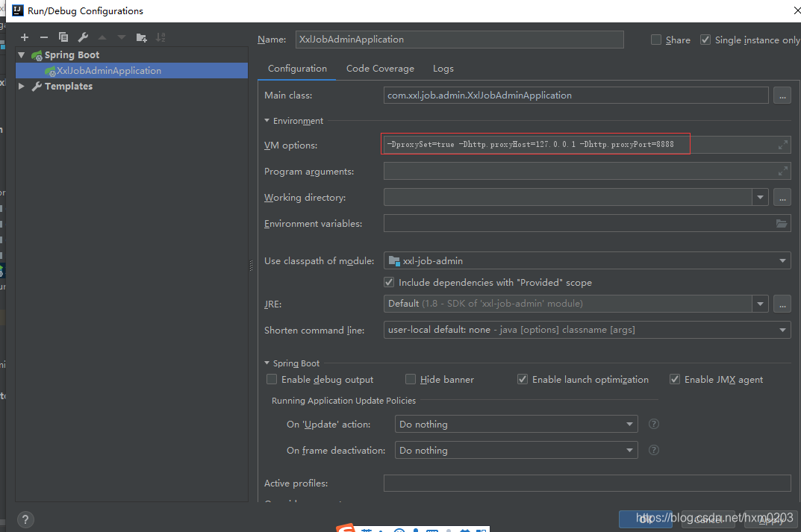The height and width of the screenshot is (532, 801).
Task: Click the Main class input field
Action: click(576, 96)
